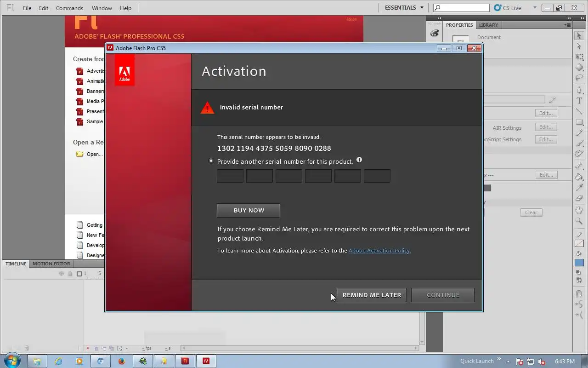Select the Pencil tool
This screenshot has height=368, width=588.
pos(579,133)
